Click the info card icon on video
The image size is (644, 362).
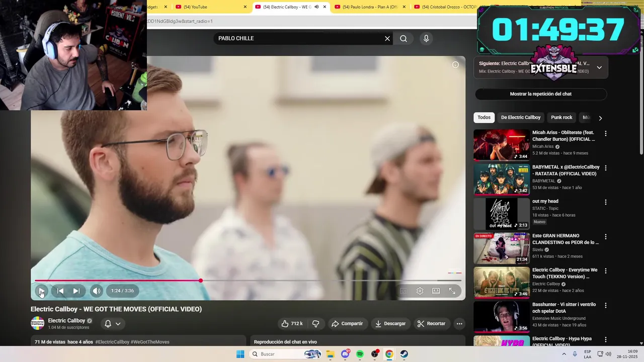click(x=455, y=64)
